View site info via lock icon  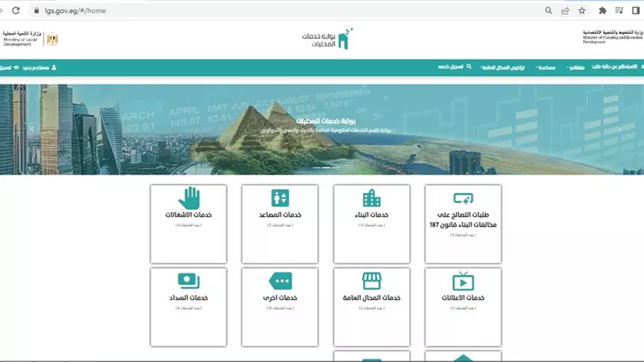pos(36,10)
